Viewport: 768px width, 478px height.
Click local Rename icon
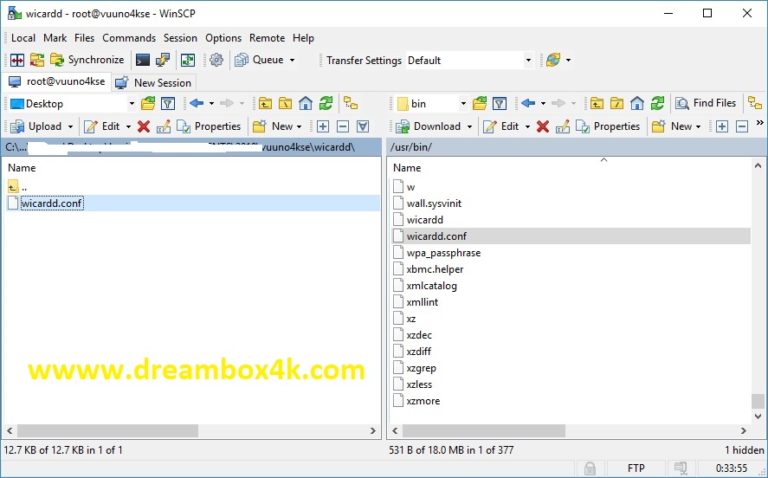click(164, 127)
